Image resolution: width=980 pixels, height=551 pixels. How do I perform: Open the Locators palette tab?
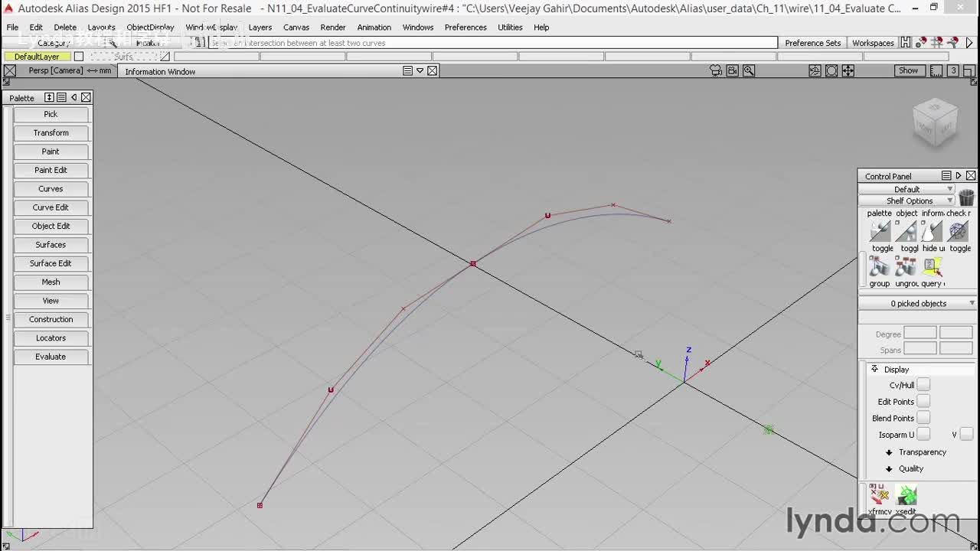click(51, 338)
